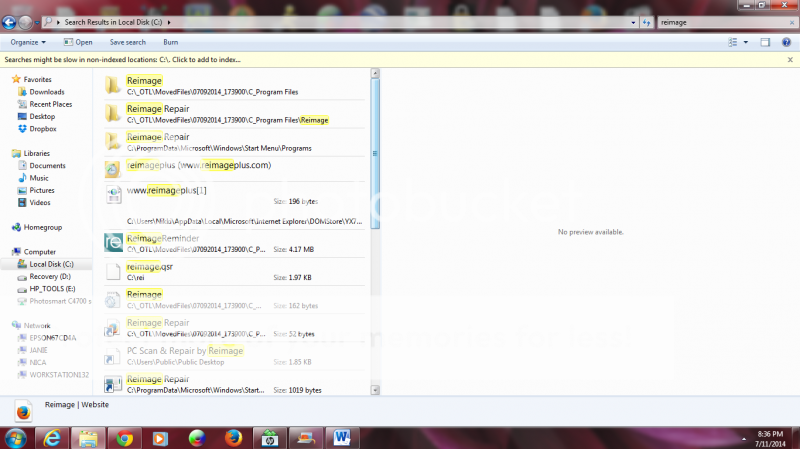
Task: Open Microsoft Word from the taskbar
Action: 342,438
